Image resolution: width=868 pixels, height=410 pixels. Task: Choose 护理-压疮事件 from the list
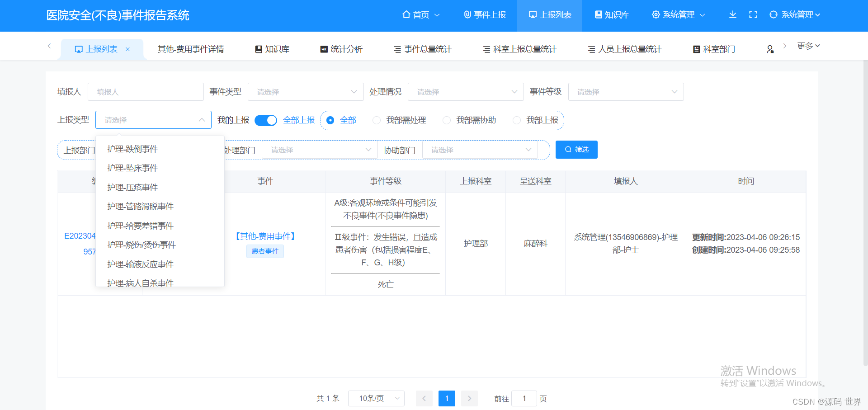coord(160,187)
